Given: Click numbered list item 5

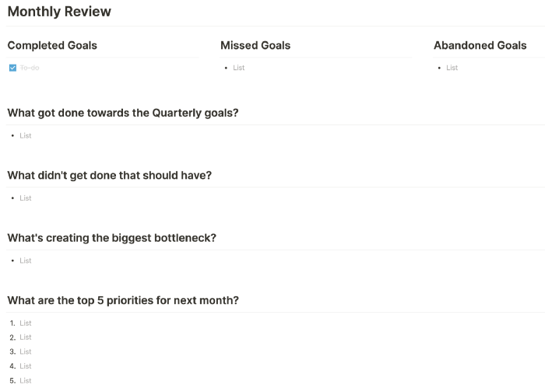Looking at the screenshot, I should tap(26, 381).
